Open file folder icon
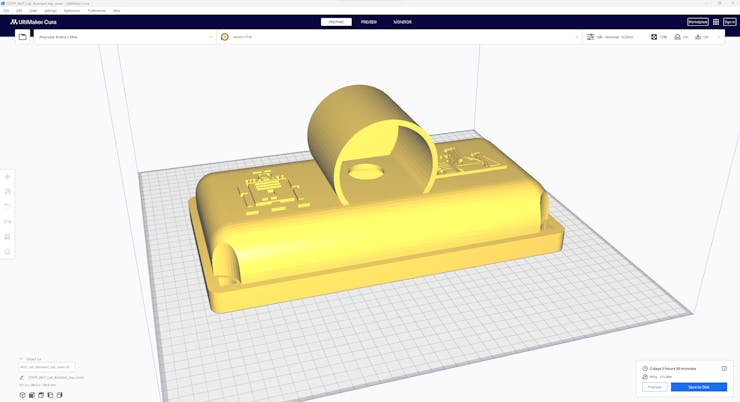 (x=23, y=37)
